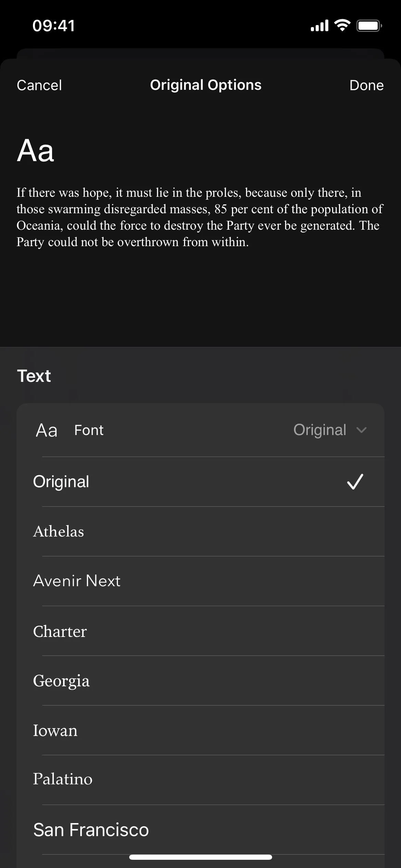The image size is (401, 868).
Task: Open the Font dropdown showing Original
Action: coord(200,430)
